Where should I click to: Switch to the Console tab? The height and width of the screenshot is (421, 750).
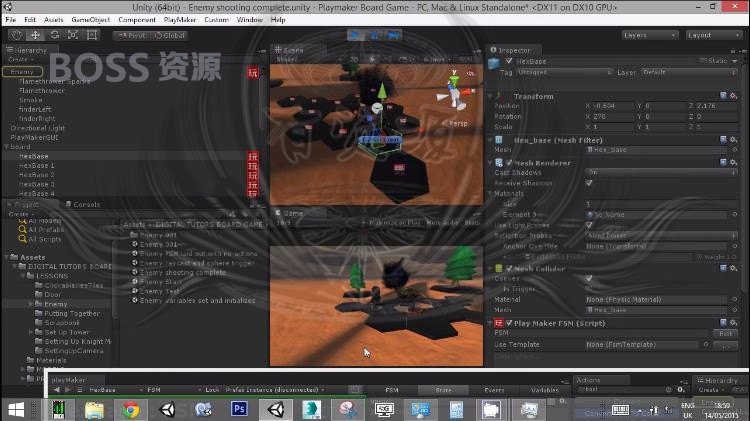[83, 204]
